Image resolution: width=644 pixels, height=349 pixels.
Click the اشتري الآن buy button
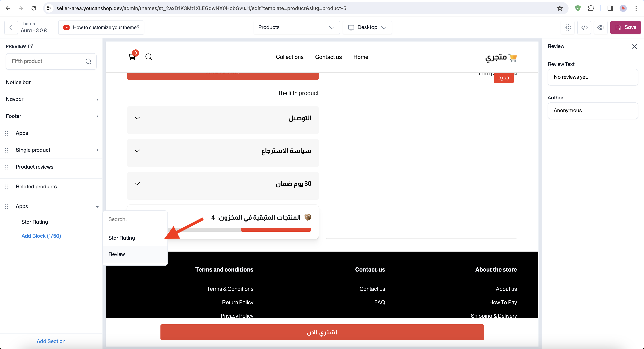coord(322,332)
